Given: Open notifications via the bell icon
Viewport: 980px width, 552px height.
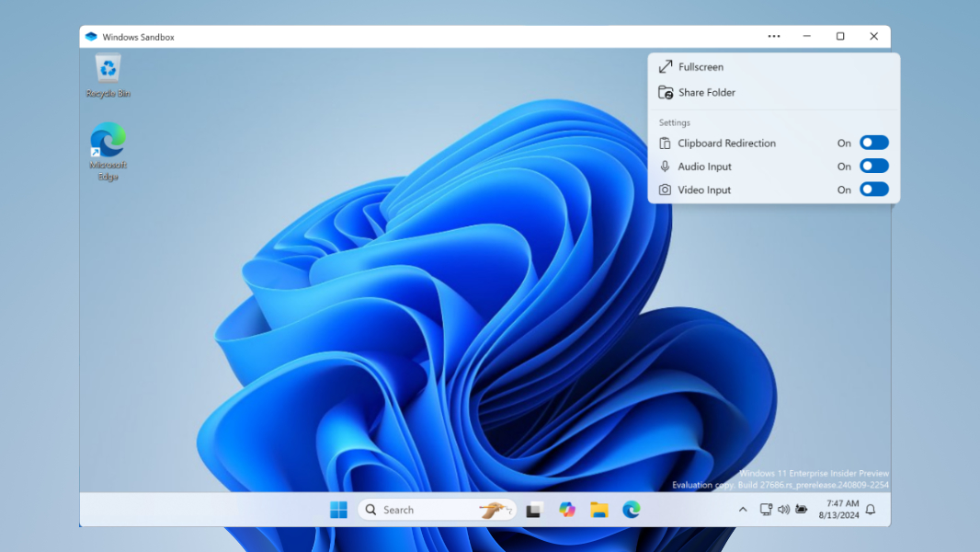Looking at the screenshot, I should point(871,510).
